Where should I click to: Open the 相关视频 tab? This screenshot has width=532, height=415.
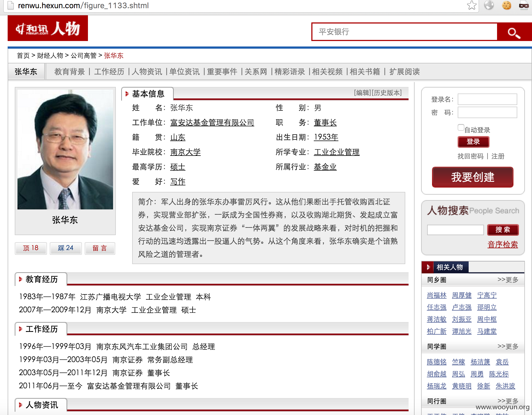[327, 72]
